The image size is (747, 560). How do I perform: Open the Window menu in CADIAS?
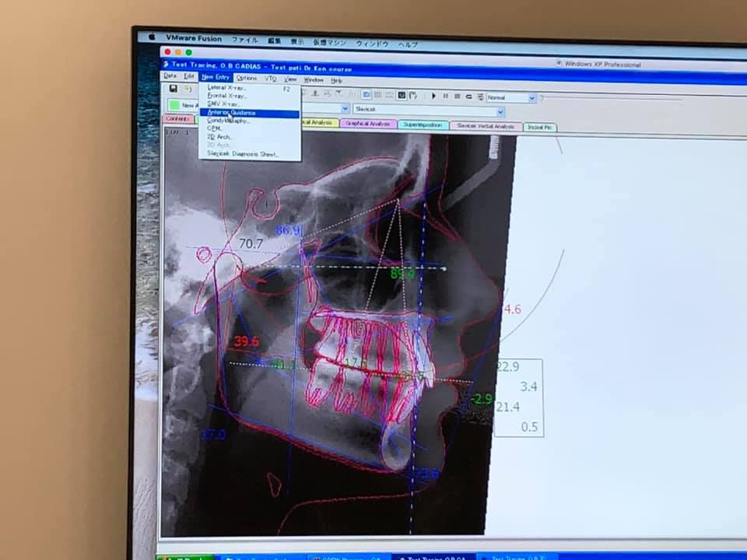314,80
